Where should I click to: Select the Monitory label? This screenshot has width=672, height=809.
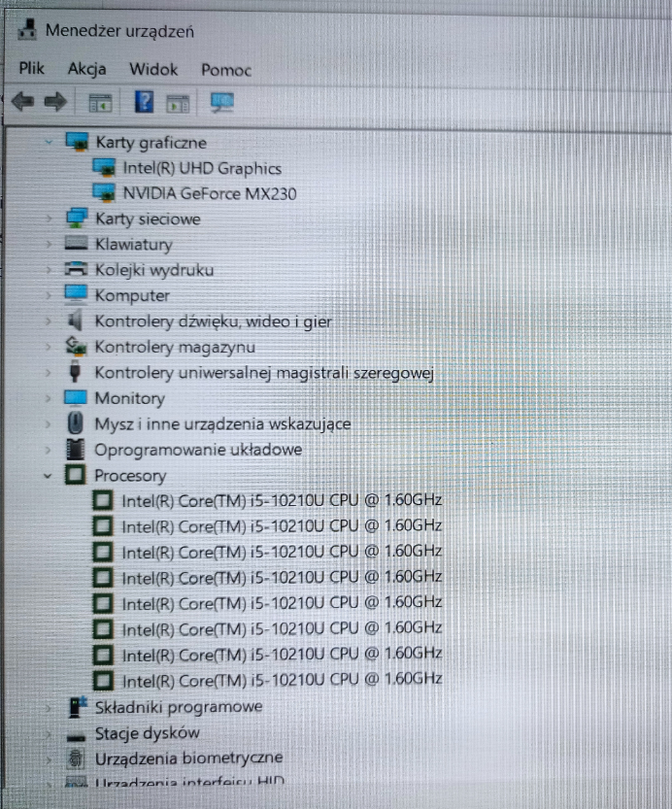pyautogui.click(x=129, y=398)
